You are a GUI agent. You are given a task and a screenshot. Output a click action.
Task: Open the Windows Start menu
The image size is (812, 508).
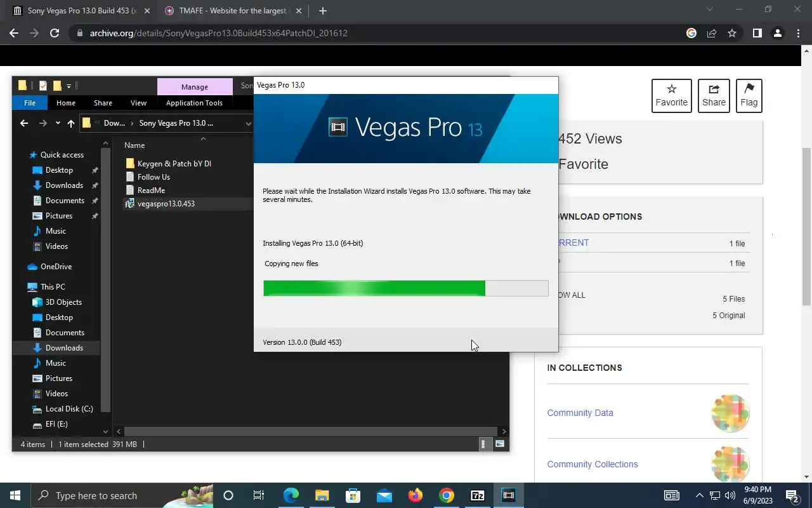click(15, 495)
